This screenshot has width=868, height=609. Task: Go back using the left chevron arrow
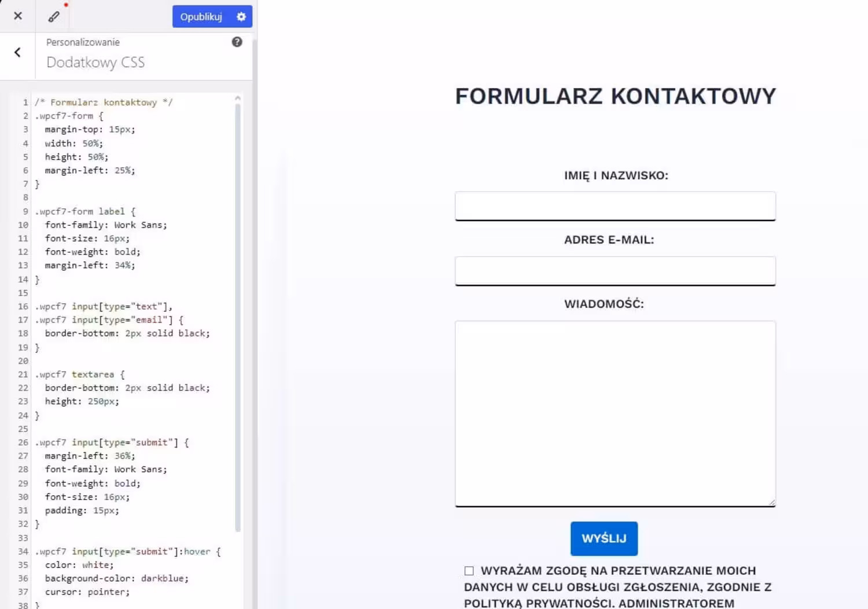(17, 52)
